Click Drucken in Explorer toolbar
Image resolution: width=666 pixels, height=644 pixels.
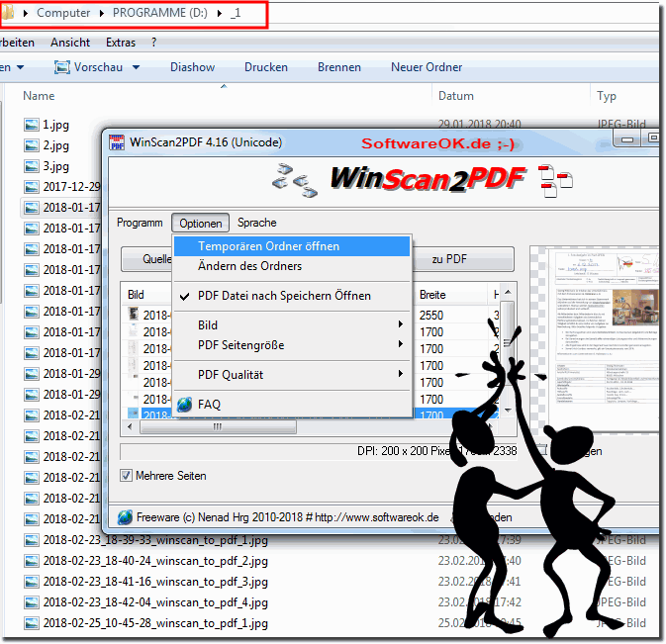pyautogui.click(x=266, y=67)
